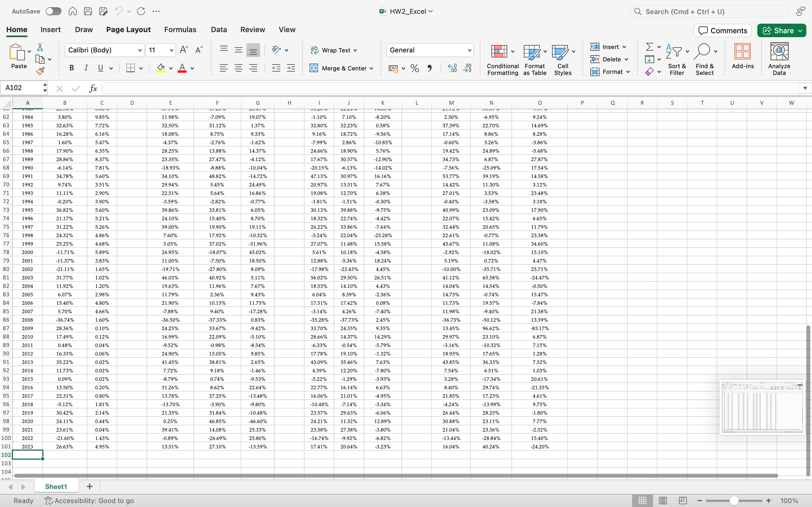
Task: Click the Insert Function fx icon
Action: (93, 88)
